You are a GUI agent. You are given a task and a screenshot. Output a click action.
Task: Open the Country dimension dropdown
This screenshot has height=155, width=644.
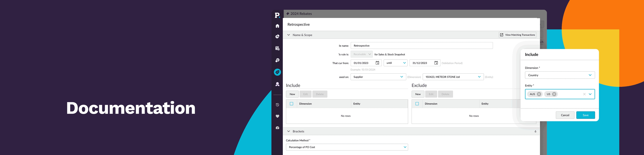(x=560, y=75)
